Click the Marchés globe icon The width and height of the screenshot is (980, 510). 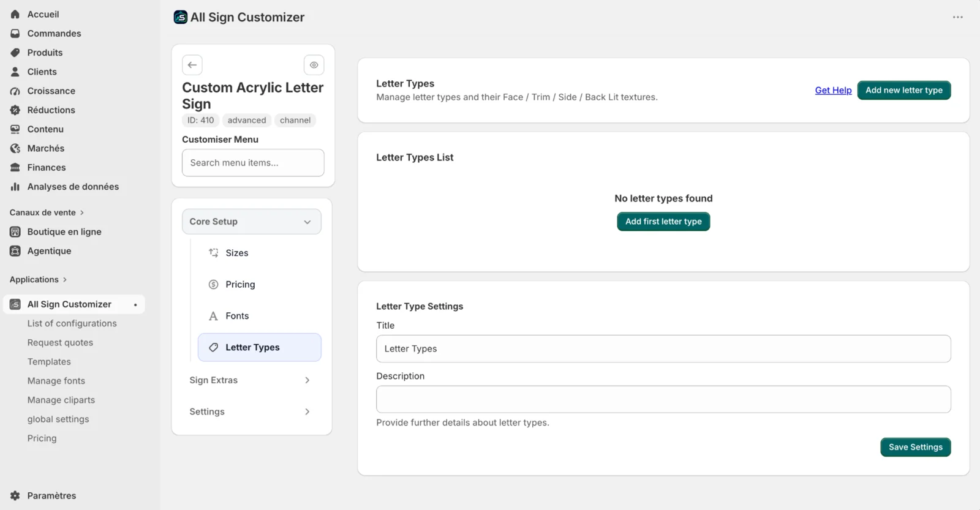click(x=15, y=148)
